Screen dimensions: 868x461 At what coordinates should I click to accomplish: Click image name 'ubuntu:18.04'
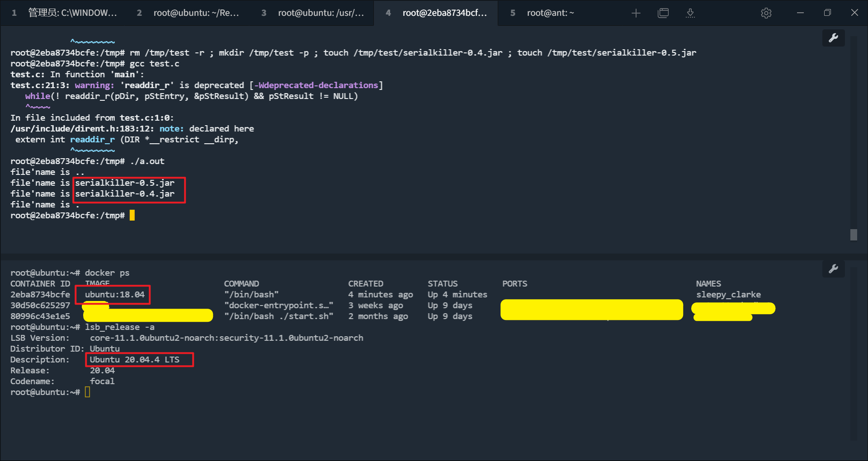click(115, 295)
